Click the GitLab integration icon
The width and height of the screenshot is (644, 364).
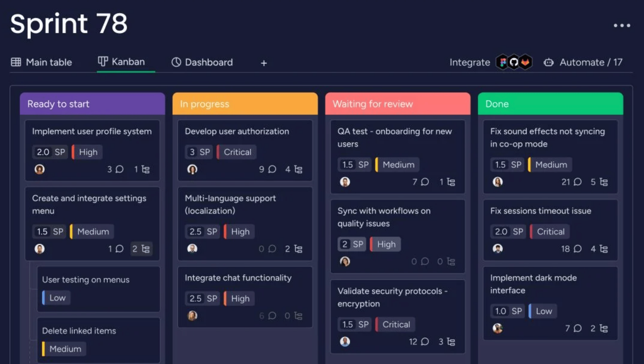pyautogui.click(x=525, y=62)
